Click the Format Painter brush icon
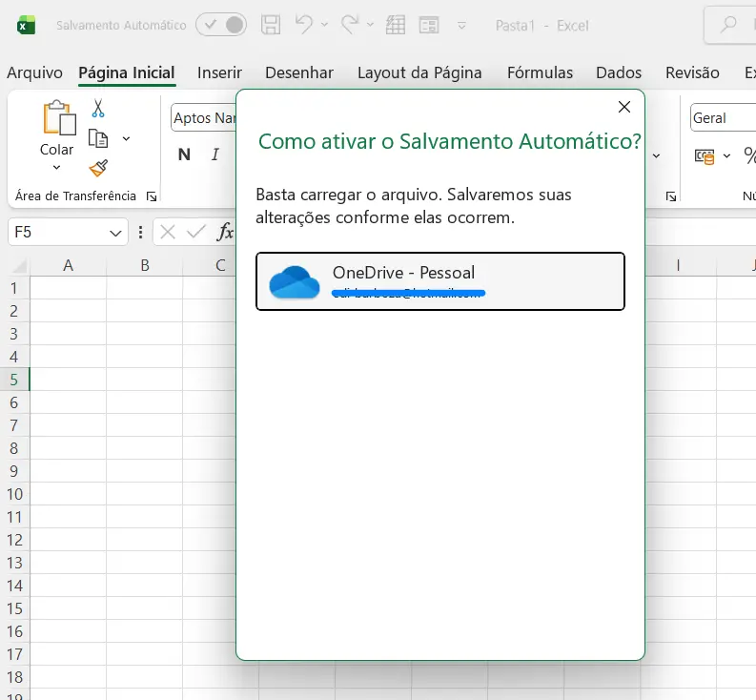This screenshot has width=756, height=700. (98, 169)
